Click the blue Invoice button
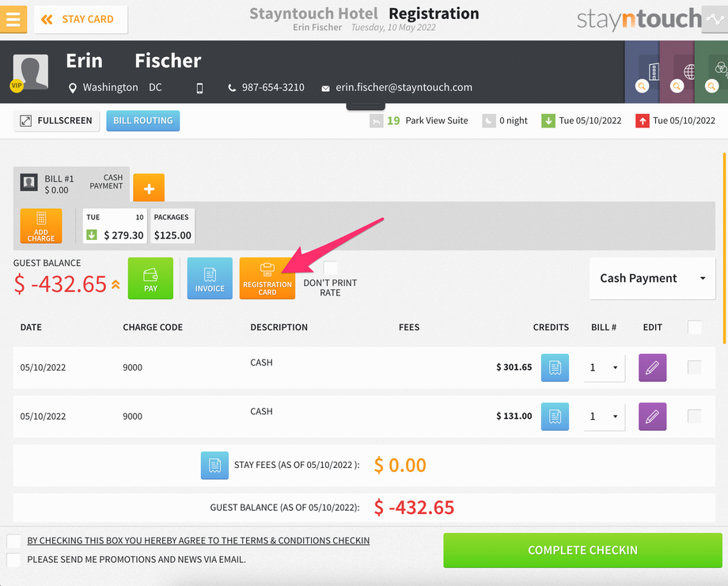 pos(210,278)
